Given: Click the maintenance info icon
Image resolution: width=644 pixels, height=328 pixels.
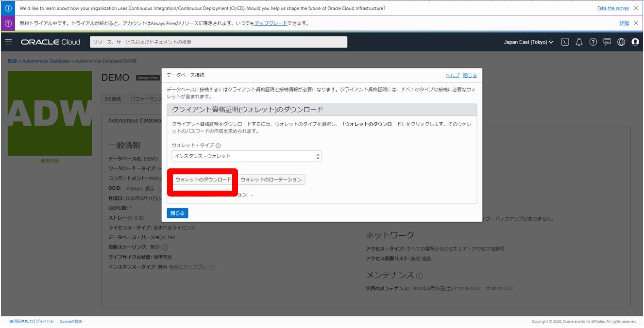Looking at the screenshot, I should click(x=418, y=276).
